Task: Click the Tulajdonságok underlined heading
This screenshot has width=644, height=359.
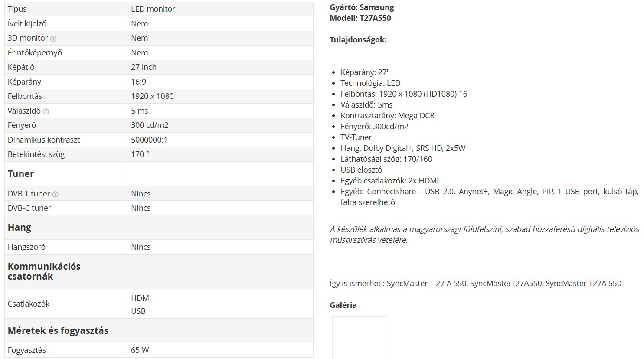Action: point(358,40)
